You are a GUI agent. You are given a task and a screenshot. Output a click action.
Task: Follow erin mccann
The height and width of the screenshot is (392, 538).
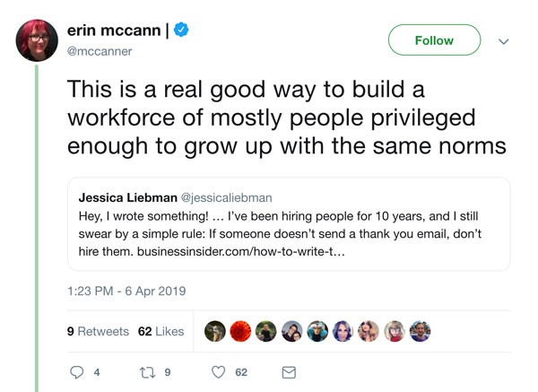tap(434, 40)
